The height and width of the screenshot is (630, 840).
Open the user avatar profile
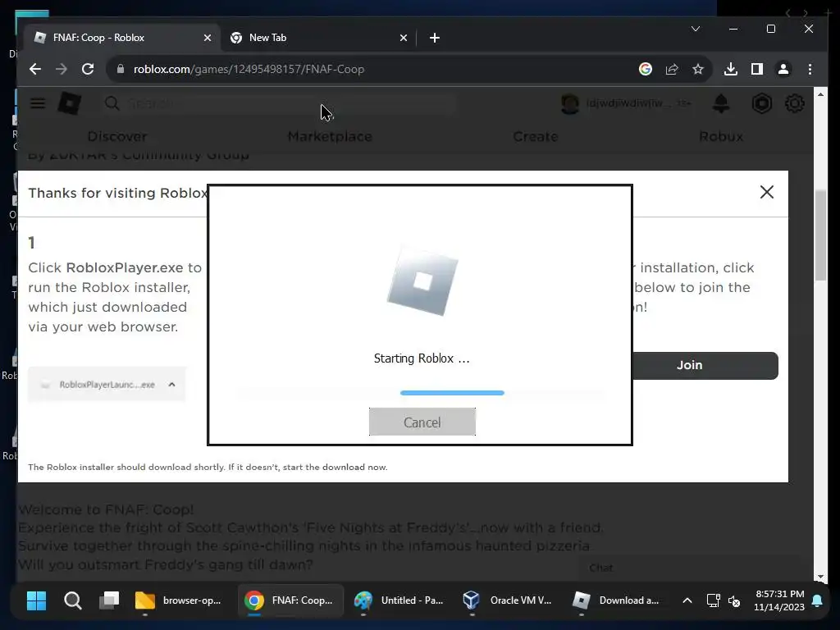click(x=570, y=103)
